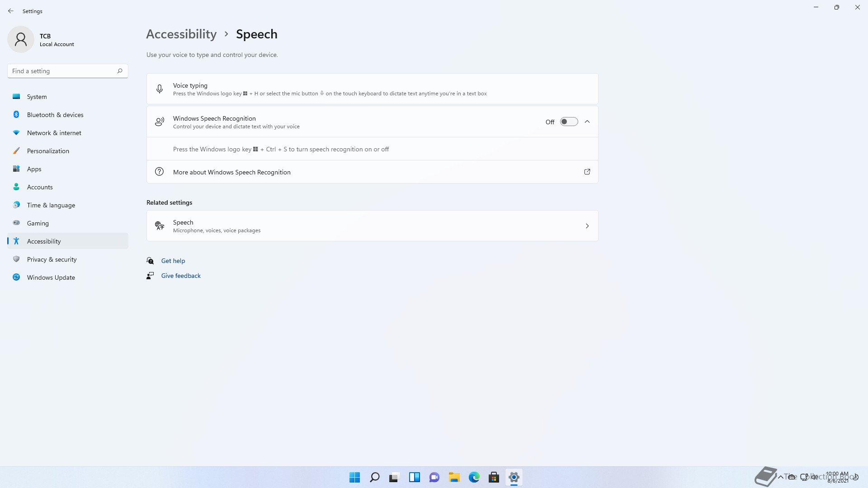The height and width of the screenshot is (488, 868).
Task: Collapse the Windows Speech Recognition section
Action: tap(587, 122)
